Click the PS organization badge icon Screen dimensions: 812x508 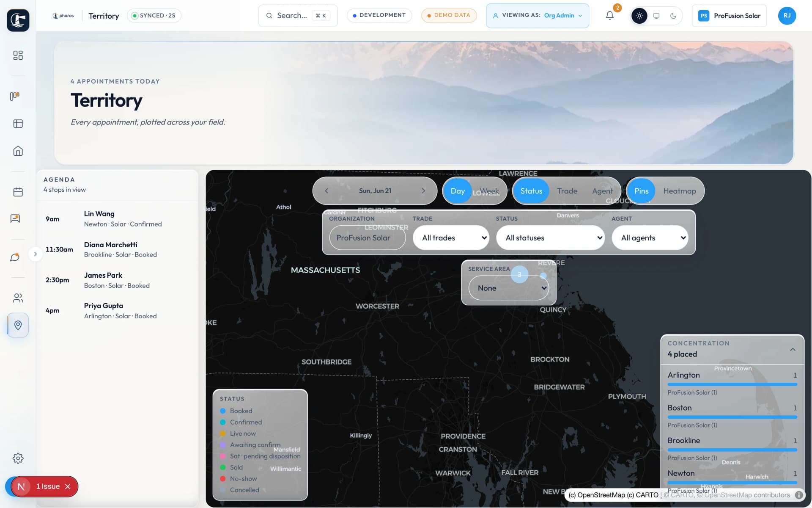pos(703,16)
